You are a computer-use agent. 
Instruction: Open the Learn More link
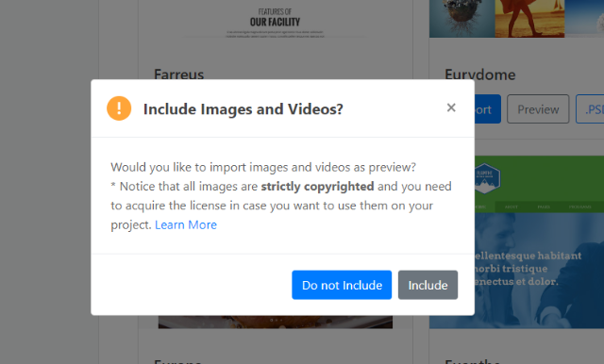(x=186, y=224)
